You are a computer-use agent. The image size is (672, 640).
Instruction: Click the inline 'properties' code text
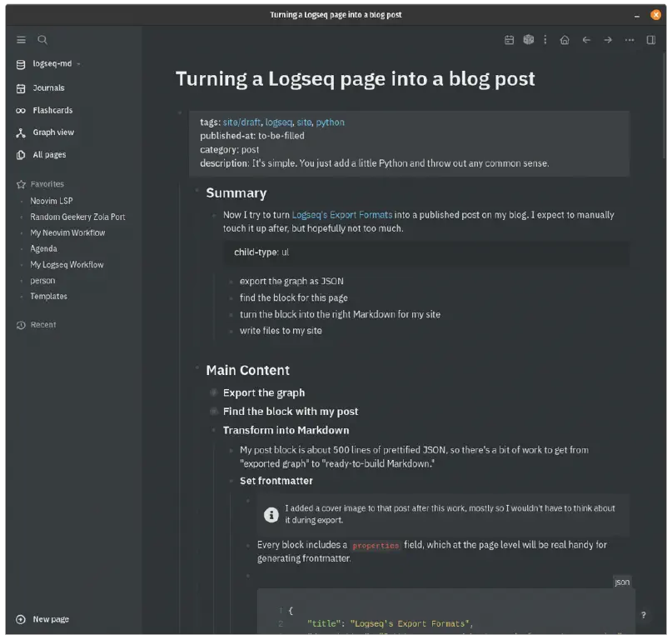(x=376, y=546)
